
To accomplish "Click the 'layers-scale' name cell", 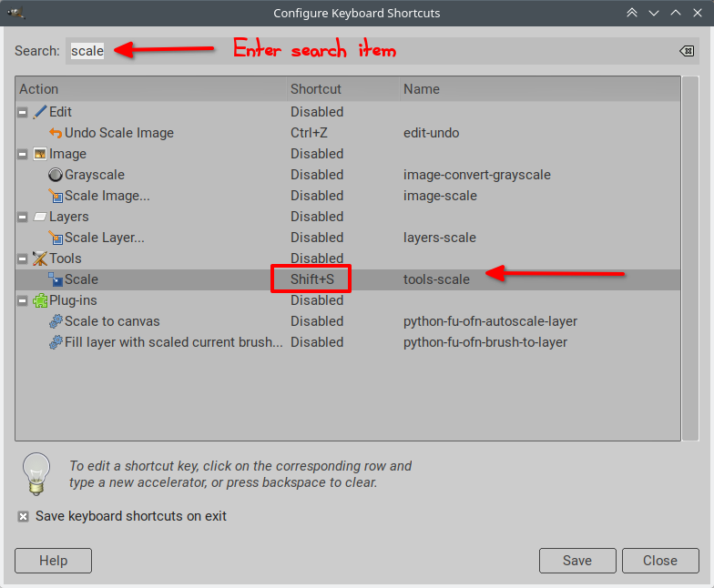I will (x=439, y=238).
